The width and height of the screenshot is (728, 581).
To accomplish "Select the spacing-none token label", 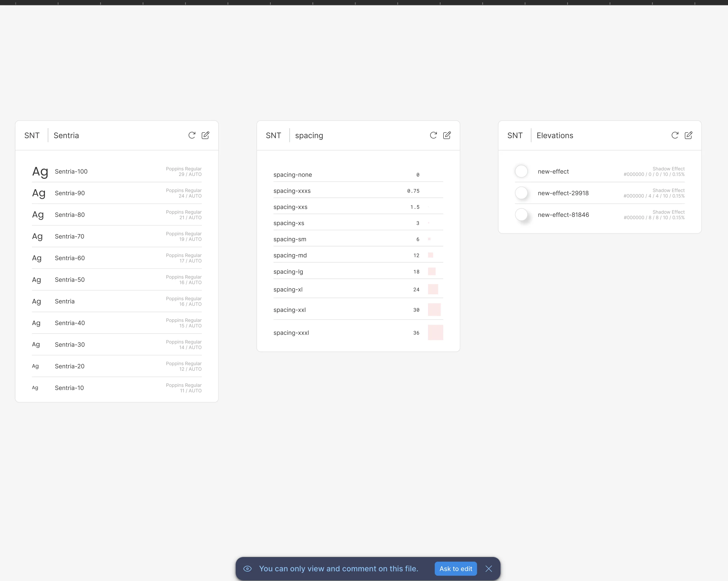I will 293,175.
